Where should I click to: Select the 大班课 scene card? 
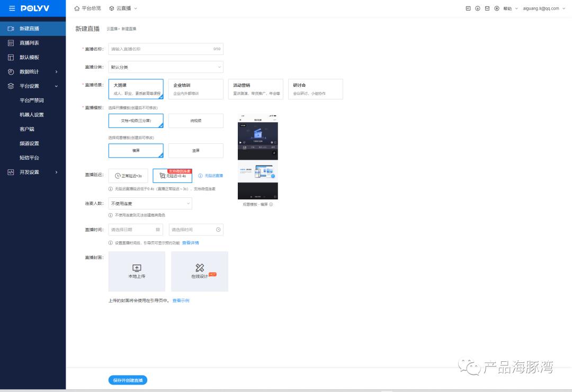pyautogui.click(x=136, y=89)
